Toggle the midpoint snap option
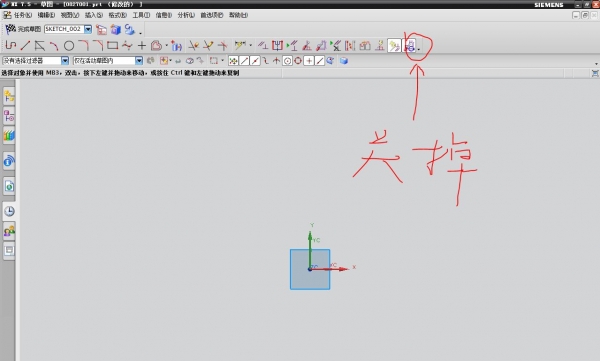 point(255,60)
